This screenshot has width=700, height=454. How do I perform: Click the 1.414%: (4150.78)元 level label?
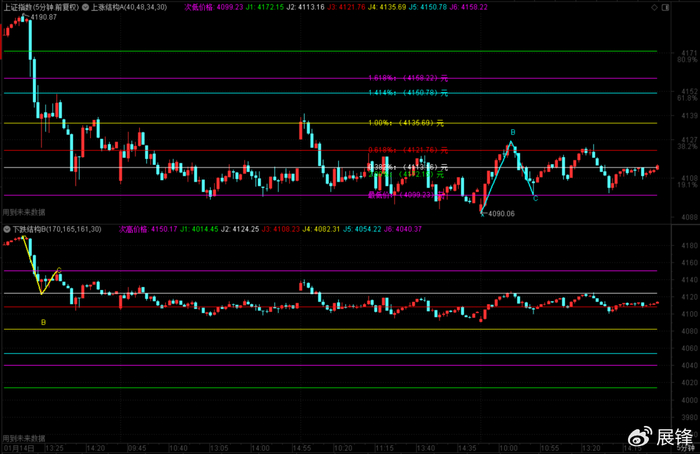click(408, 93)
